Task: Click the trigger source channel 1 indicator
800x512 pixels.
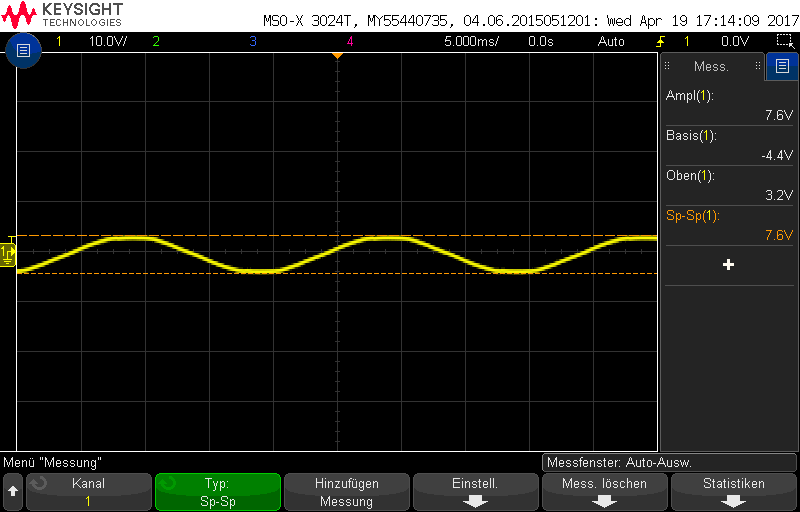Action: coord(686,41)
